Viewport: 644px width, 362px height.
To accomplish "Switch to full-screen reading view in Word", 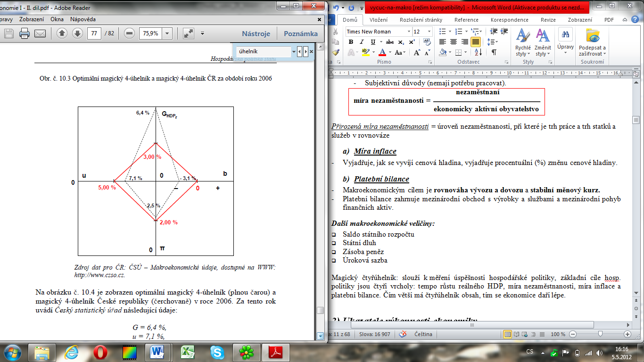I will 517,334.
